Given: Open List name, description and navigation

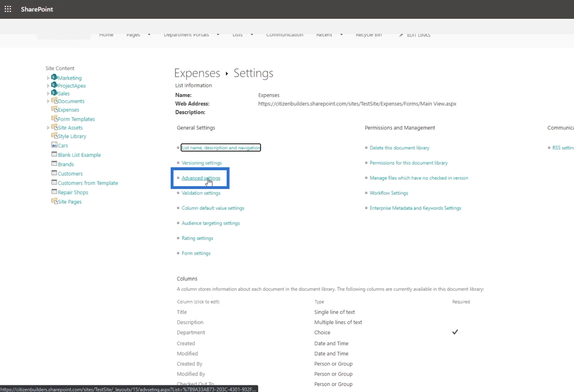Looking at the screenshot, I should [x=221, y=148].
